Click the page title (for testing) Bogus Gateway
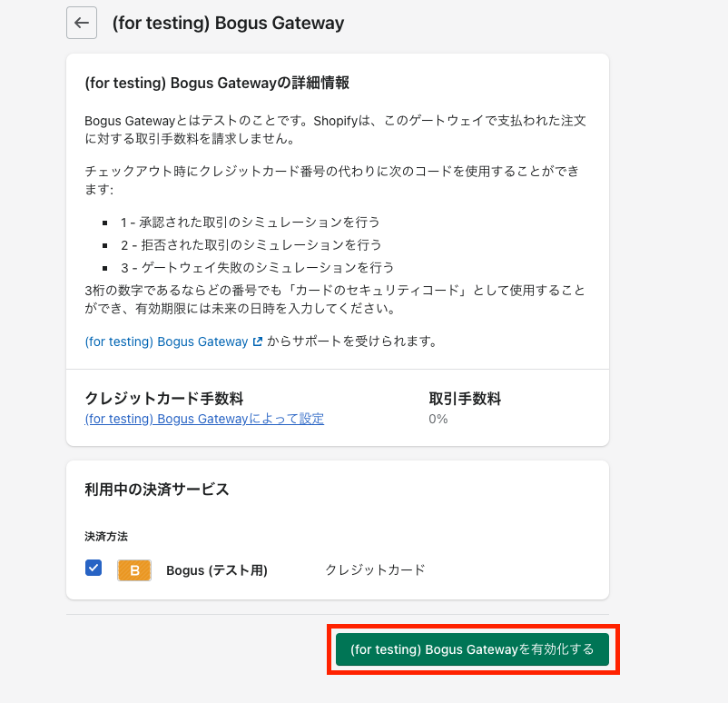The height and width of the screenshot is (703, 728). point(228,23)
